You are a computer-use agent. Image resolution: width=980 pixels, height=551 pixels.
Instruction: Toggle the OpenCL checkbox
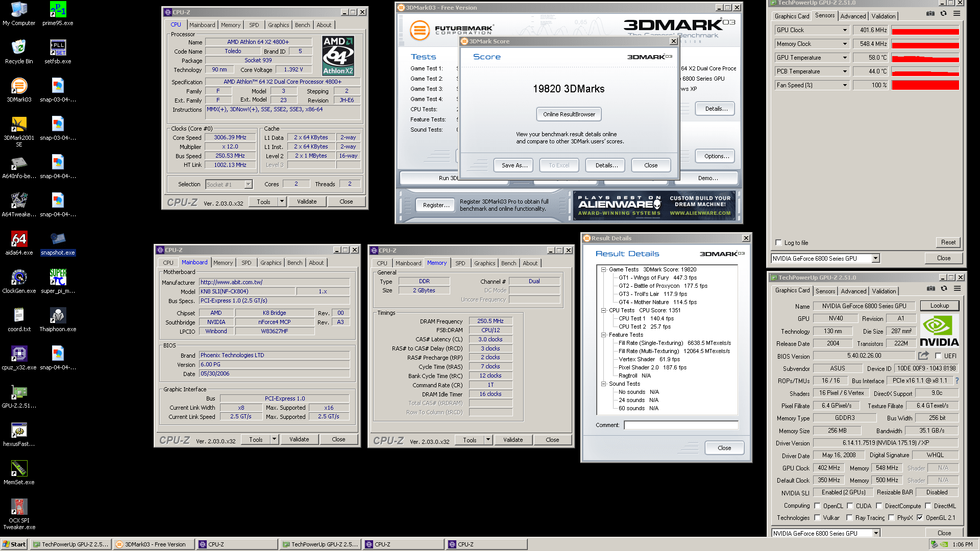[x=817, y=506]
